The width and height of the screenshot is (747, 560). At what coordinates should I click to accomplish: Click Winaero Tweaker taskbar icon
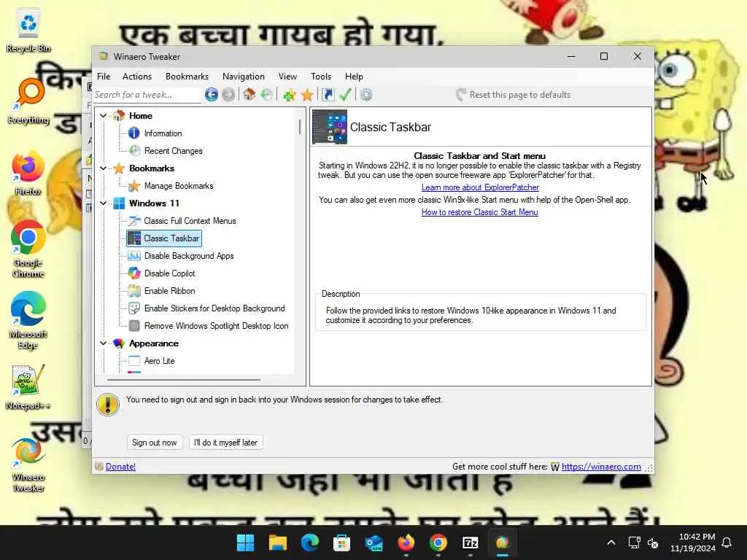coord(502,542)
